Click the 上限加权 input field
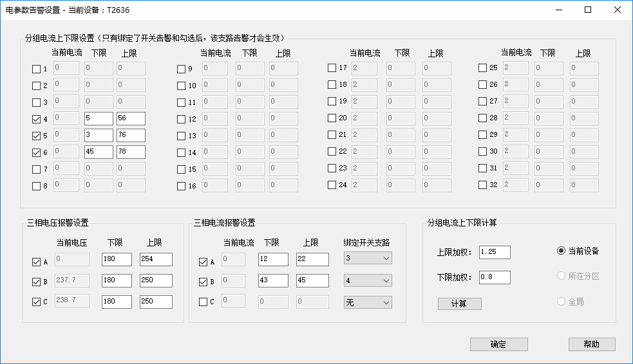The image size is (633, 364). click(x=495, y=252)
